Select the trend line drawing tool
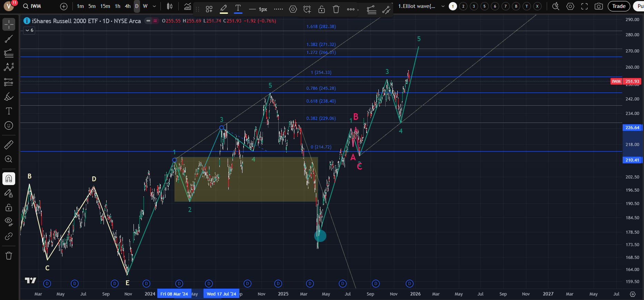This screenshot has height=300, width=644. pos(9,39)
